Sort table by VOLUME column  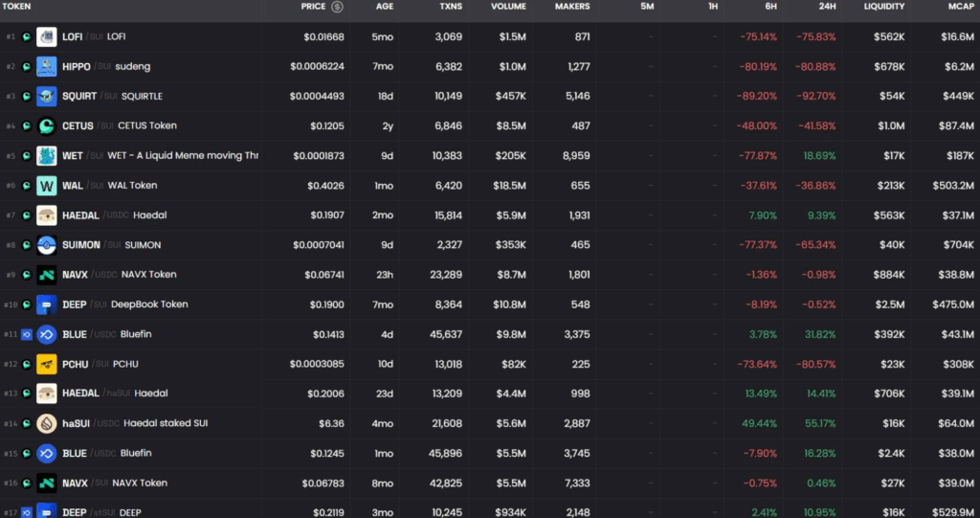click(508, 7)
